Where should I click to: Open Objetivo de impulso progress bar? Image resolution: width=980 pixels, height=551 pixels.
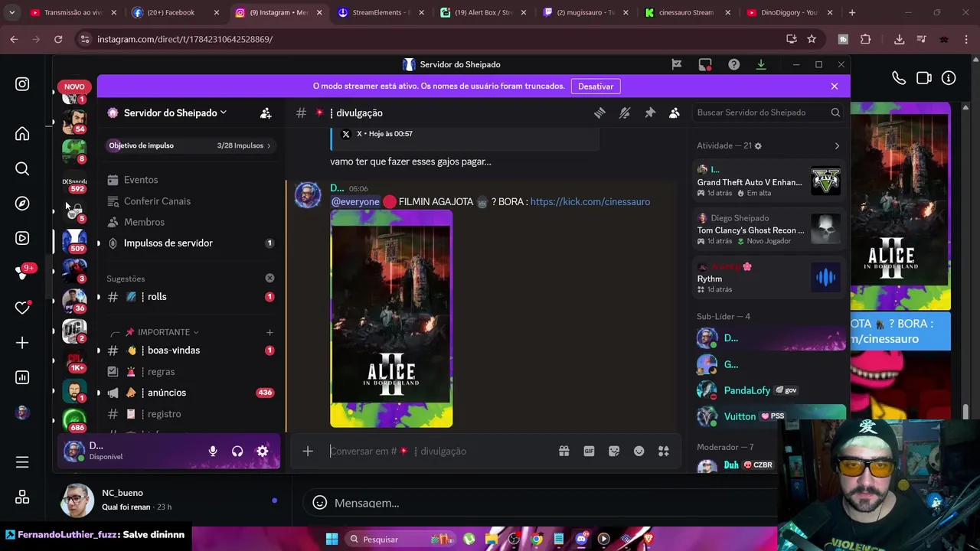click(189, 145)
